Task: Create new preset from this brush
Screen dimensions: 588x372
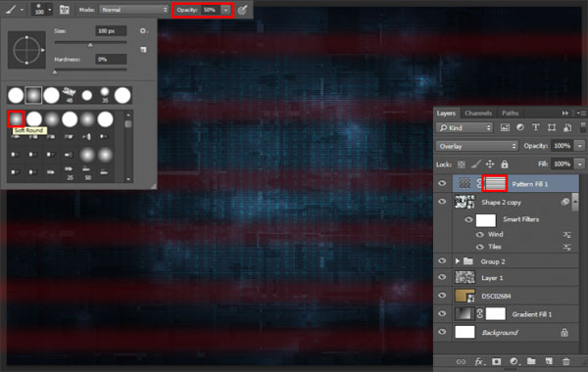Action: tap(143, 50)
